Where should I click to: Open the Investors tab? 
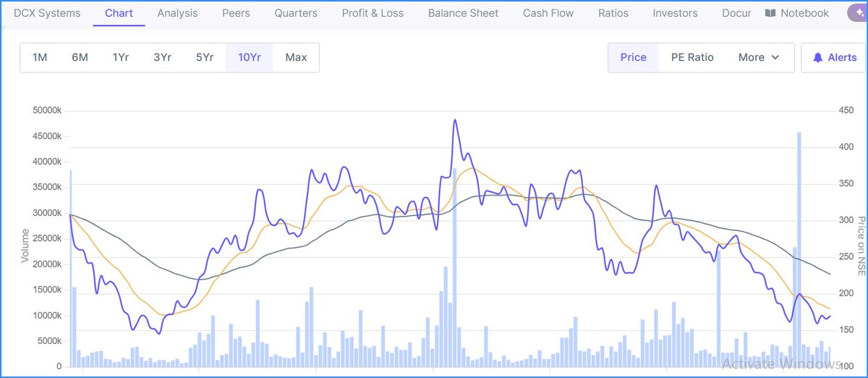point(675,13)
